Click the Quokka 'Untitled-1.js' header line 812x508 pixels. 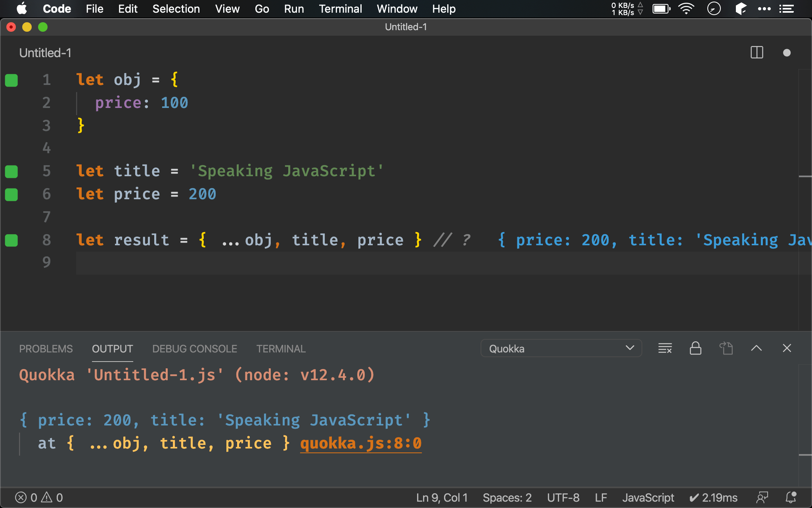(197, 375)
